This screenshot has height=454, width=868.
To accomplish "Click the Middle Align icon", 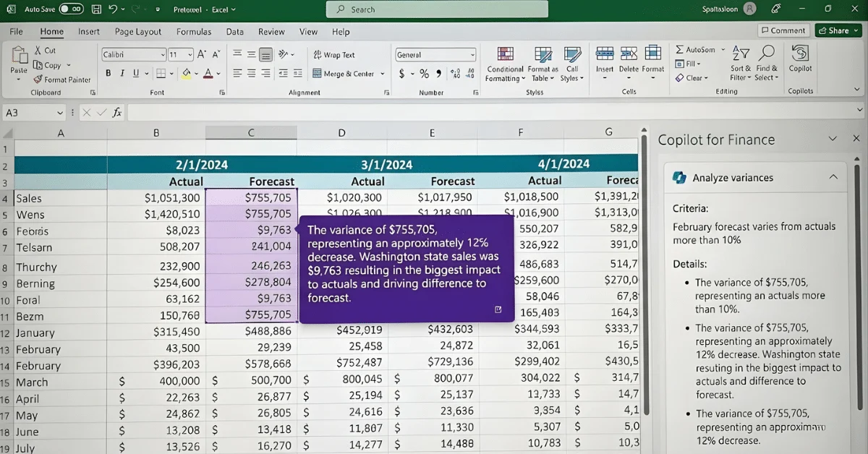I will pos(251,54).
